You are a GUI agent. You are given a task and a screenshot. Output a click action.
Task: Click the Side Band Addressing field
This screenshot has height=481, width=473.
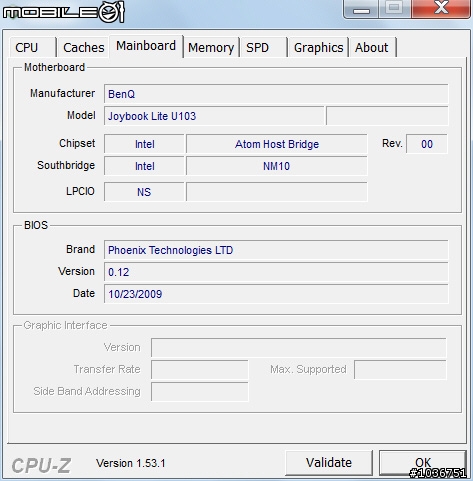(200, 392)
